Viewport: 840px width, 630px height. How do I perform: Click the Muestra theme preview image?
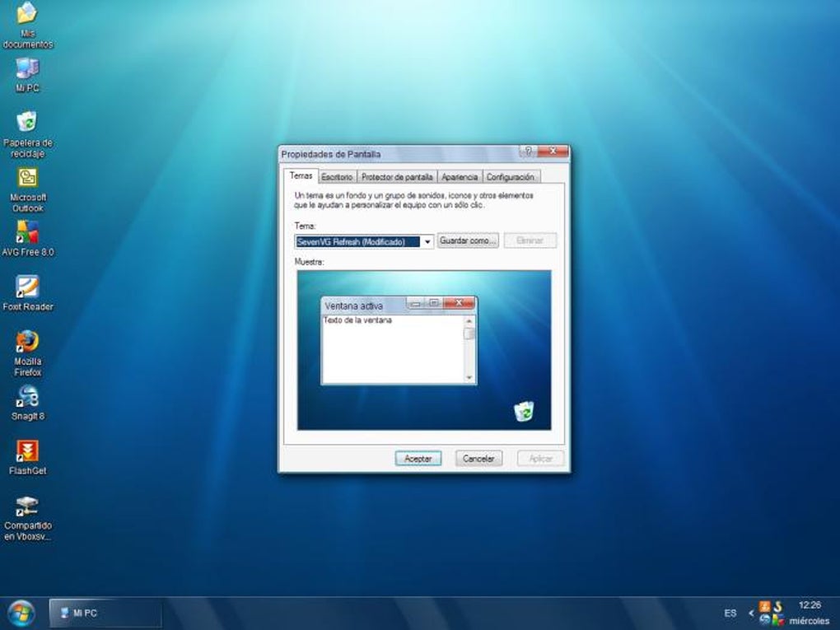pyautogui.click(x=424, y=350)
